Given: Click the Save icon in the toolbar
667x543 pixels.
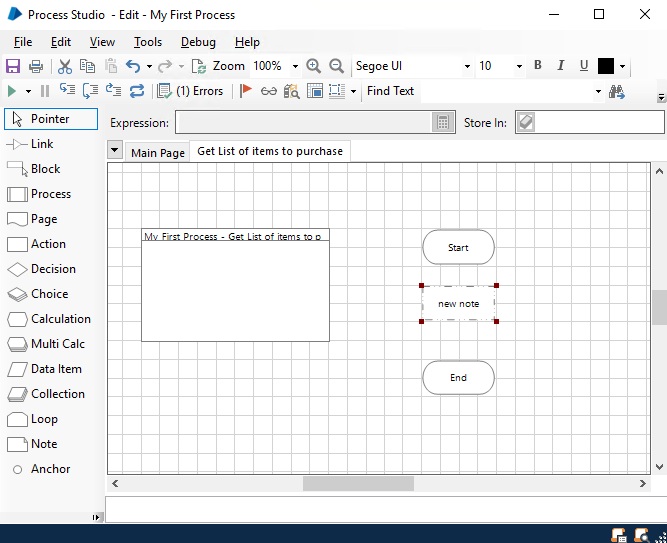Looking at the screenshot, I should point(13,66).
